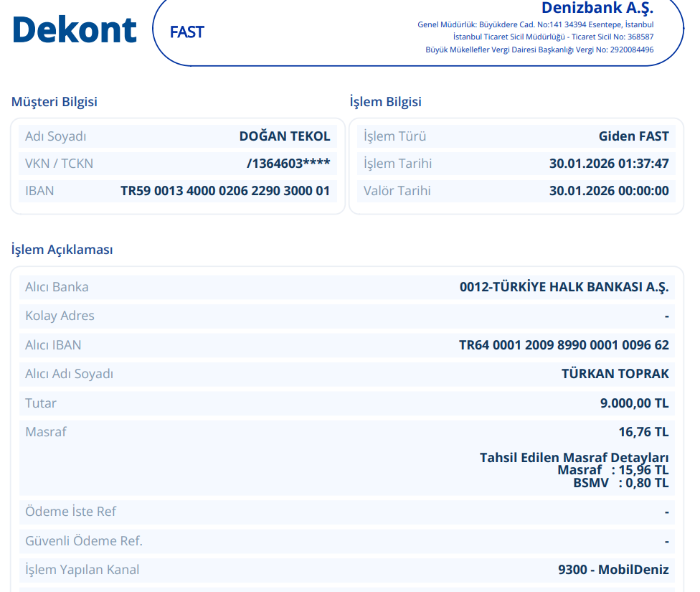Click the Denizbank A.Ş. title
The height and width of the screenshot is (592, 700).
point(597,8)
